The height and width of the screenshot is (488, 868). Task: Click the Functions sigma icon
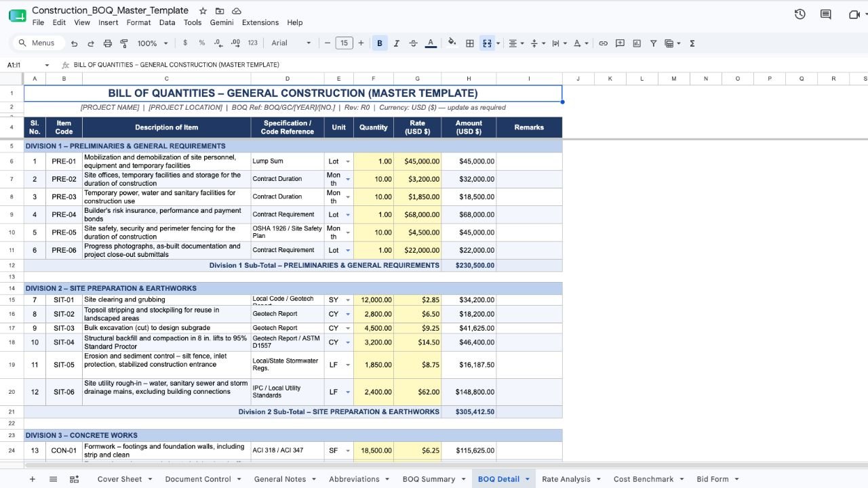pyautogui.click(x=692, y=43)
